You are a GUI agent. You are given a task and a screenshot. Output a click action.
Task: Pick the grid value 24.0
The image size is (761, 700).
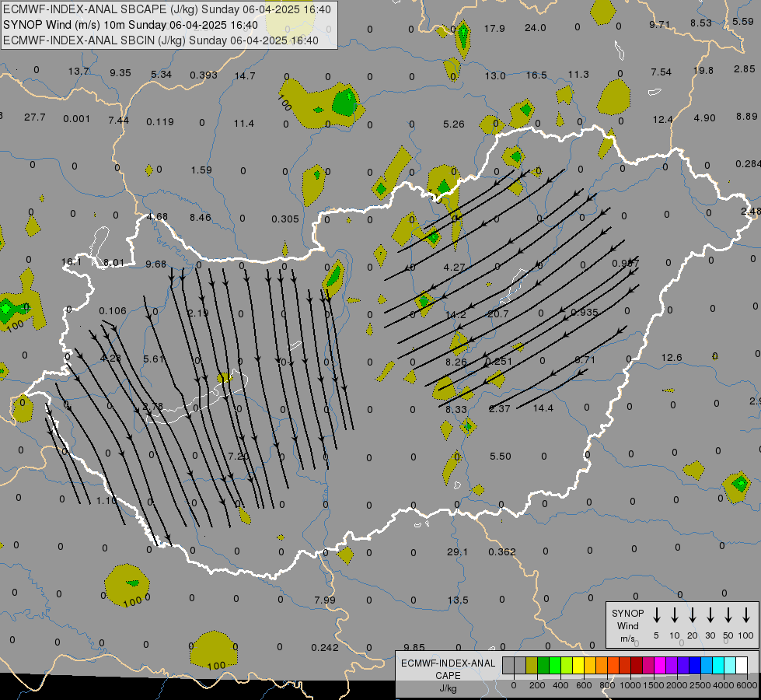[536, 28]
